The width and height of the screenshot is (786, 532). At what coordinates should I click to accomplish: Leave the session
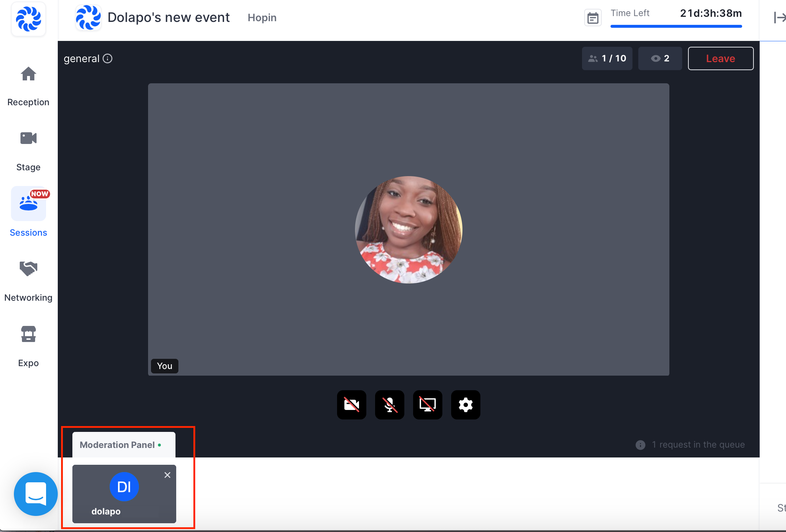(721, 58)
